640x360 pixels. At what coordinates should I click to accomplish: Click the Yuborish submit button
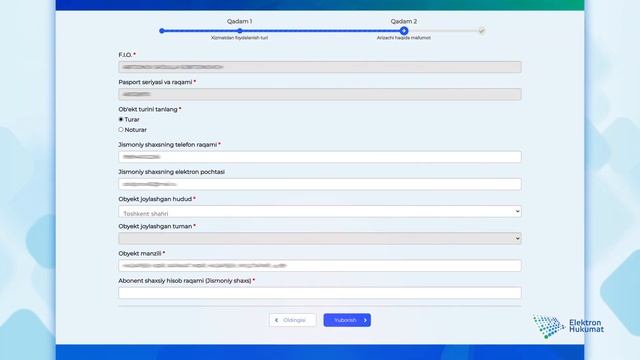[347, 320]
